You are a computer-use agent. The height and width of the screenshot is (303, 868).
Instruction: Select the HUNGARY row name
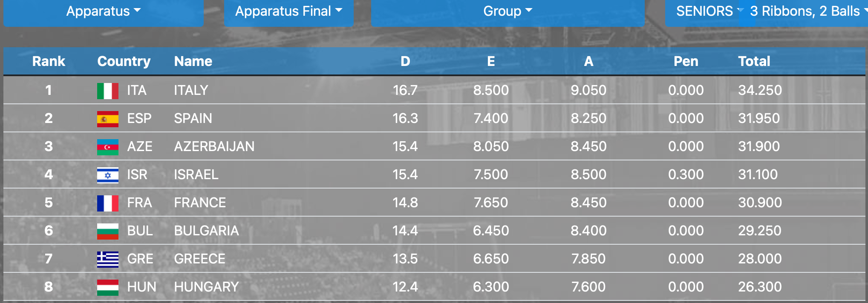[x=206, y=287]
